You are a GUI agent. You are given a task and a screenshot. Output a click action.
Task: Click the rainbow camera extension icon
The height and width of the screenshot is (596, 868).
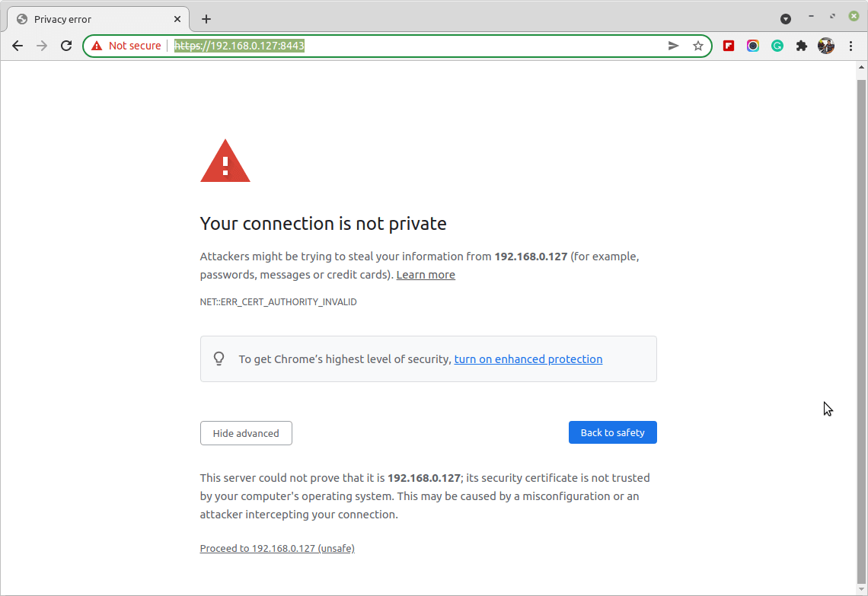pyautogui.click(x=753, y=46)
